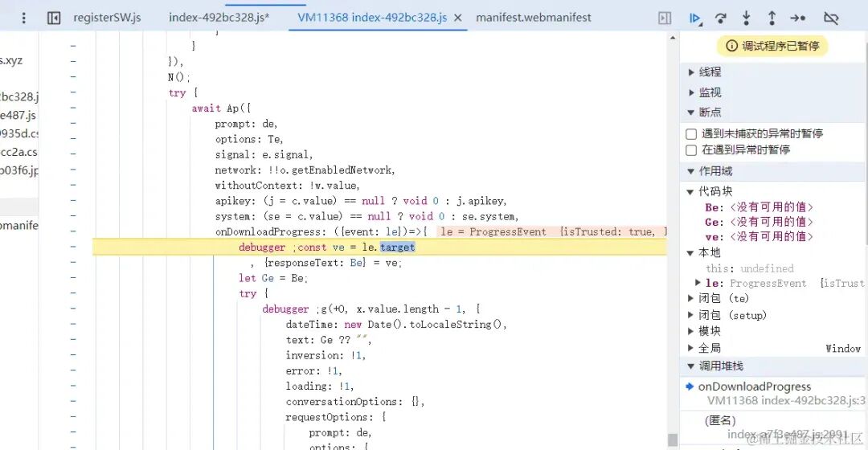868x450 pixels.
Task: Click the first 'debugger' keyword on highlighted line
Action: (x=262, y=247)
